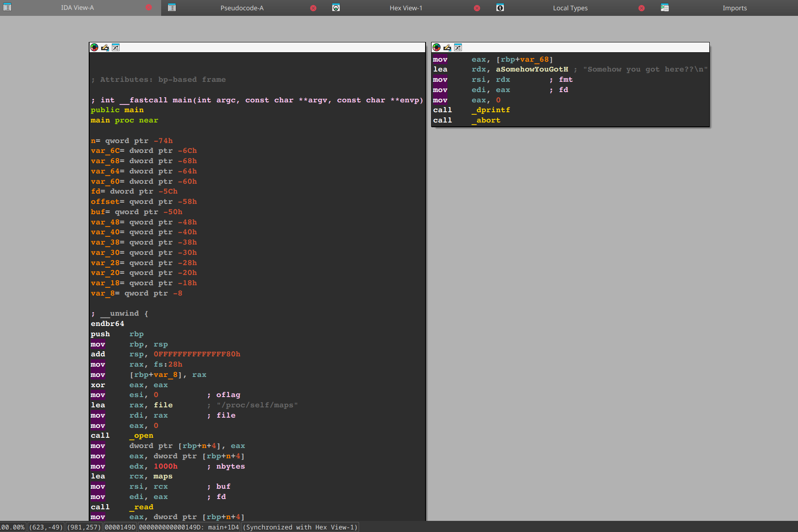Close the Local Types tab

pyautogui.click(x=642, y=8)
